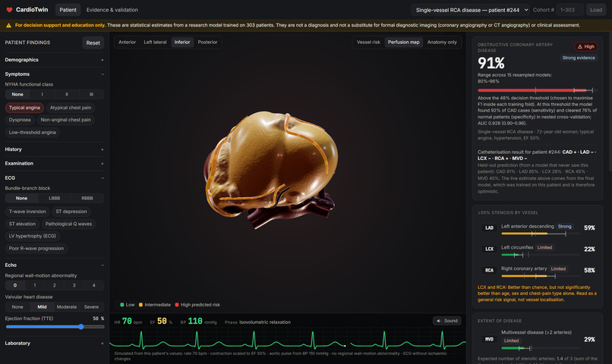
Task: Click the Left circumflex Limited badge
Action: click(544, 247)
